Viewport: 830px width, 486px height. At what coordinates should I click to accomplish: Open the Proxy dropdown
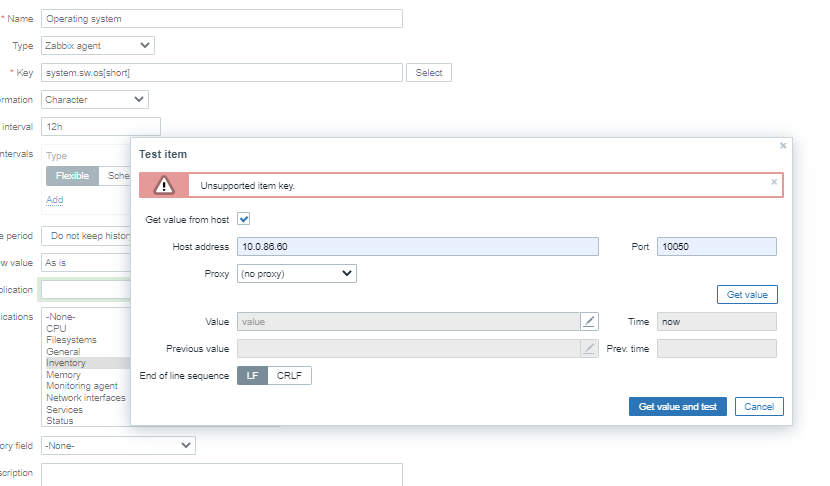tap(297, 273)
